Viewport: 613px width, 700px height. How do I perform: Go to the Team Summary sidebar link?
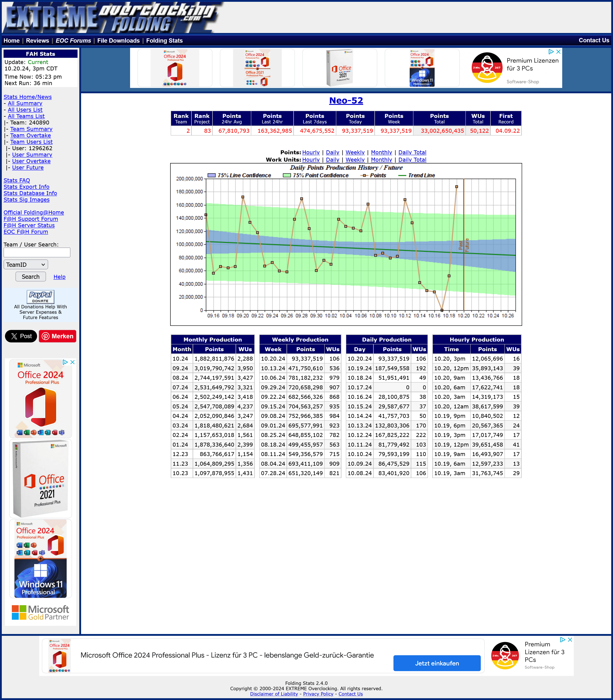(x=31, y=129)
